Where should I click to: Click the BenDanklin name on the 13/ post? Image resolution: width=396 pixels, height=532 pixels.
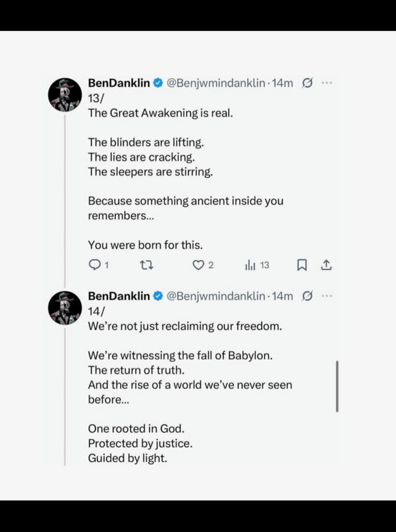point(118,83)
